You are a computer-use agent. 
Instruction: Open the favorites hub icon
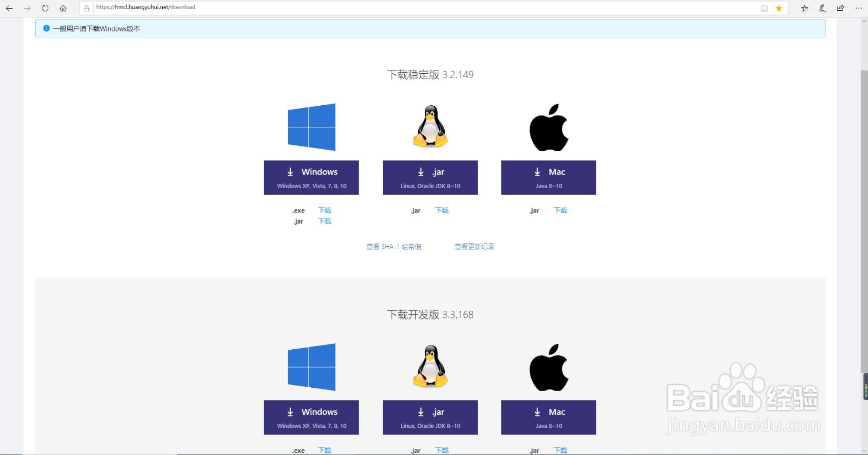point(805,8)
